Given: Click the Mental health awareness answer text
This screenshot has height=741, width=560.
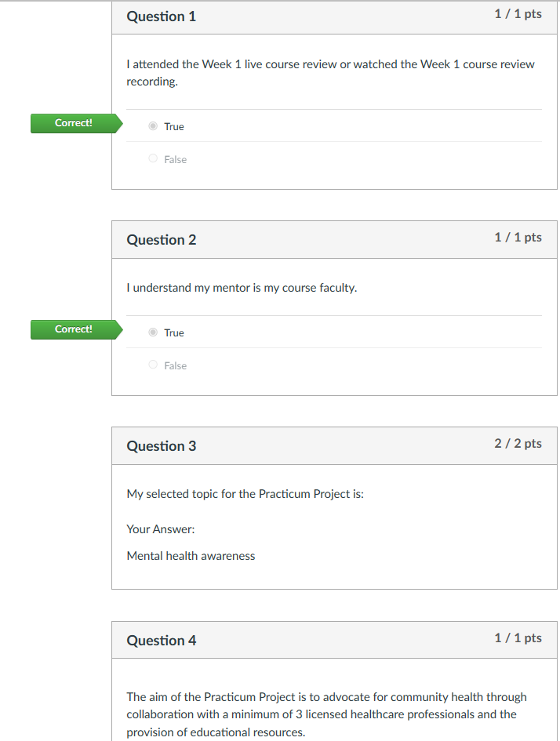Looking at the screenshot, I should (191, 556).
